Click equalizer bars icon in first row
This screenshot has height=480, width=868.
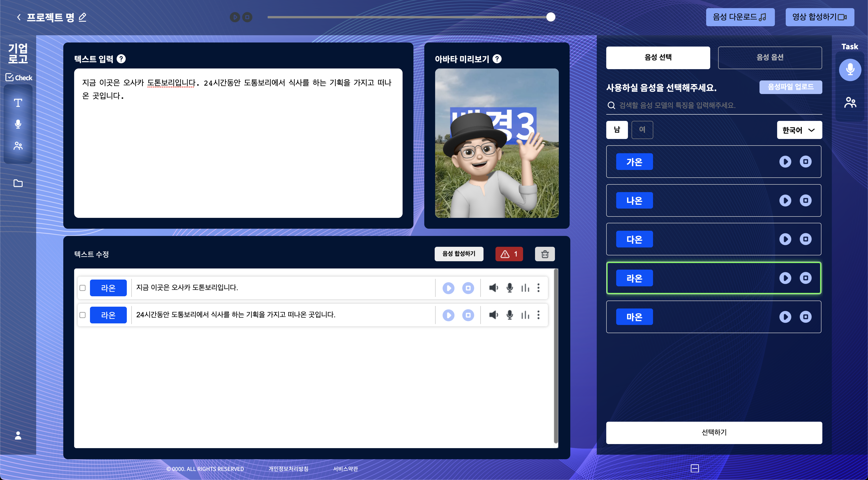[x=525, y=288]
